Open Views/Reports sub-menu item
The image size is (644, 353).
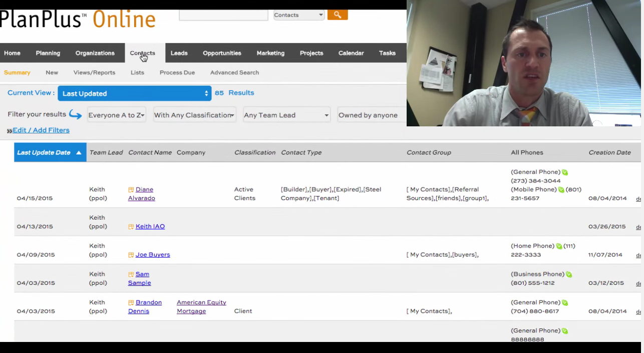pyautogui.click(x=94, y=73)
